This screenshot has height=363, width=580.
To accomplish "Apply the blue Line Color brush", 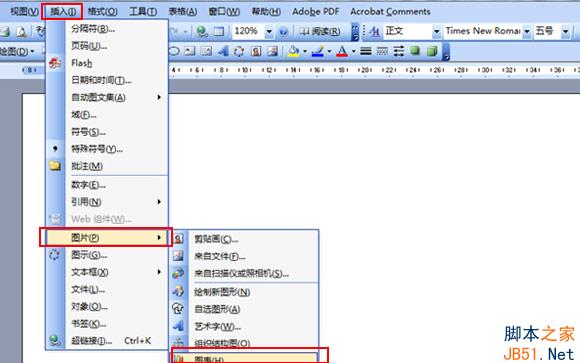I will point(318,51).
